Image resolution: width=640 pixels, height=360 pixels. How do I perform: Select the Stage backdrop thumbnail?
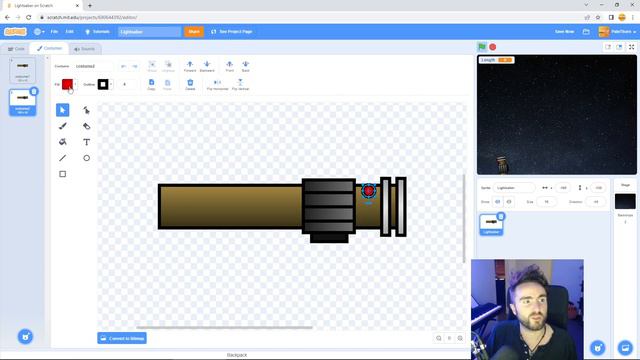(625, 201)
